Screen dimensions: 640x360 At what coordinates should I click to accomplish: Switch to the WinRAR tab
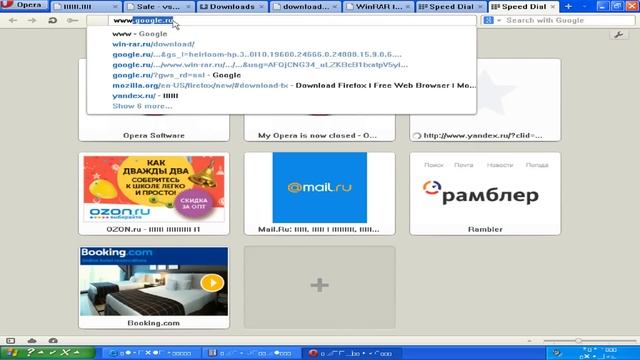[378, 7]
